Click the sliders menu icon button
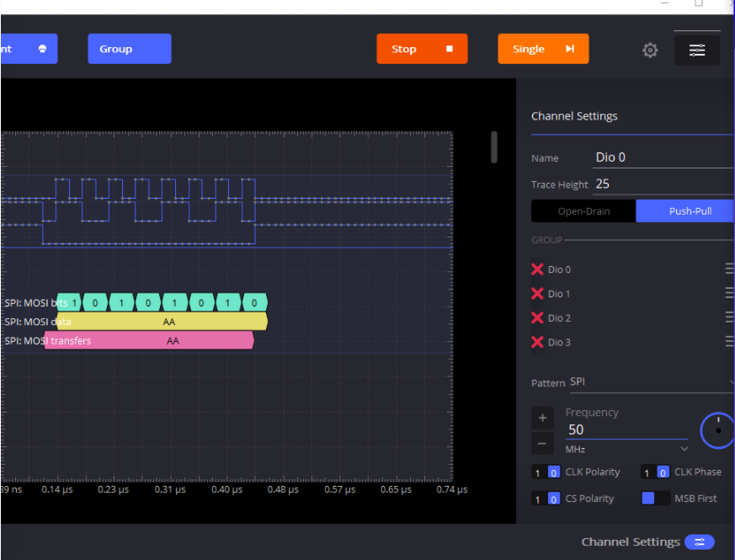Viewport: 735px width, 560px height. point(697,50)
